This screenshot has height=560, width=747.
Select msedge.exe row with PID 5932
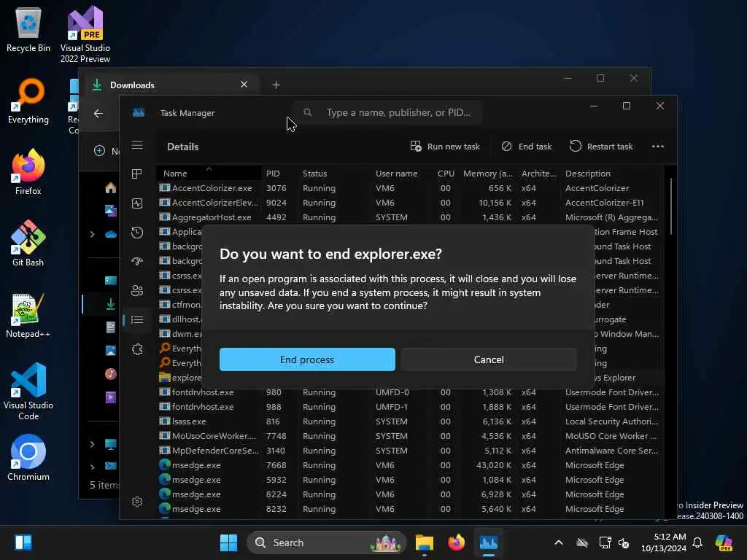pyautogui.click(x=410, y=480)
